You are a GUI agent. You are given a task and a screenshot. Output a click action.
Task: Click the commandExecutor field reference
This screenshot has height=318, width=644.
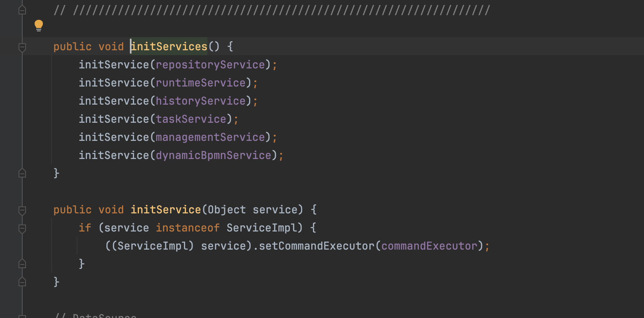coord(429,246)
